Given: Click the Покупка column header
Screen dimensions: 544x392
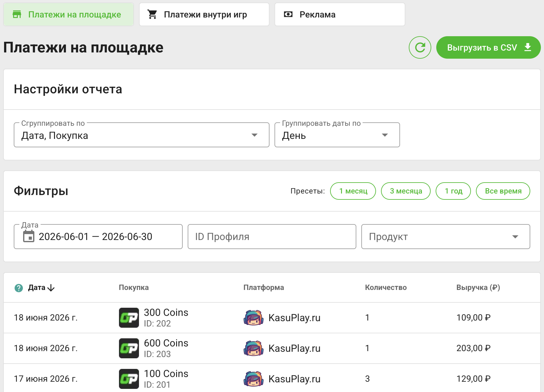Looking at the screenshot, I should tap(134, 287).
